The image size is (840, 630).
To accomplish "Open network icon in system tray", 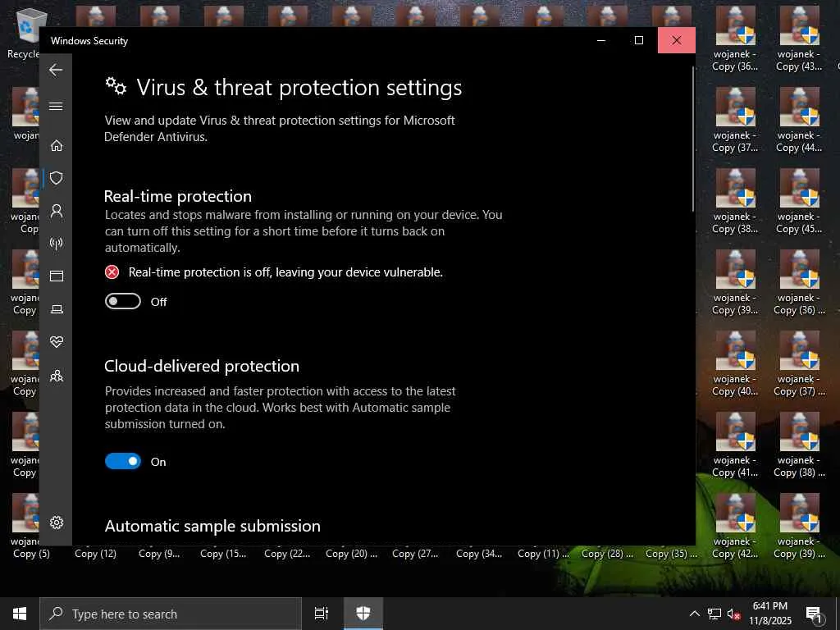I will (714, 614).
